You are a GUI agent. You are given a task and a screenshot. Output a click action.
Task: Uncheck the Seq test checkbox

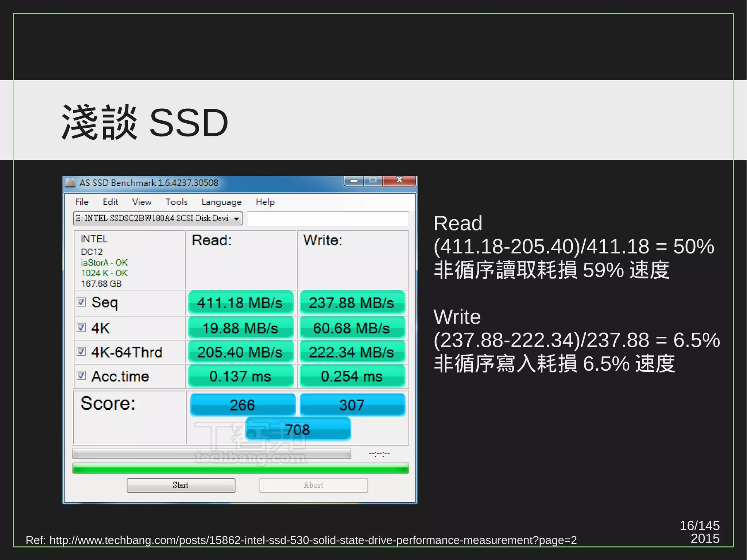click(x=81, y=302)
